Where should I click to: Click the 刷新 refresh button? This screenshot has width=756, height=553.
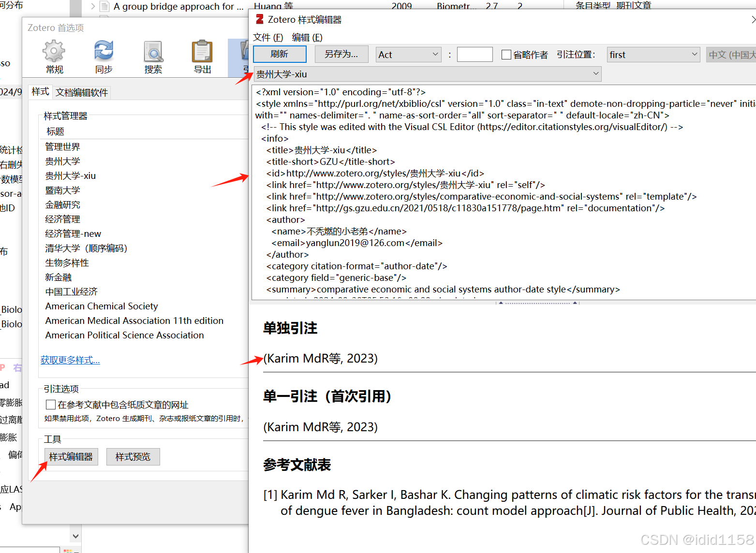click(x=280, y=54)
